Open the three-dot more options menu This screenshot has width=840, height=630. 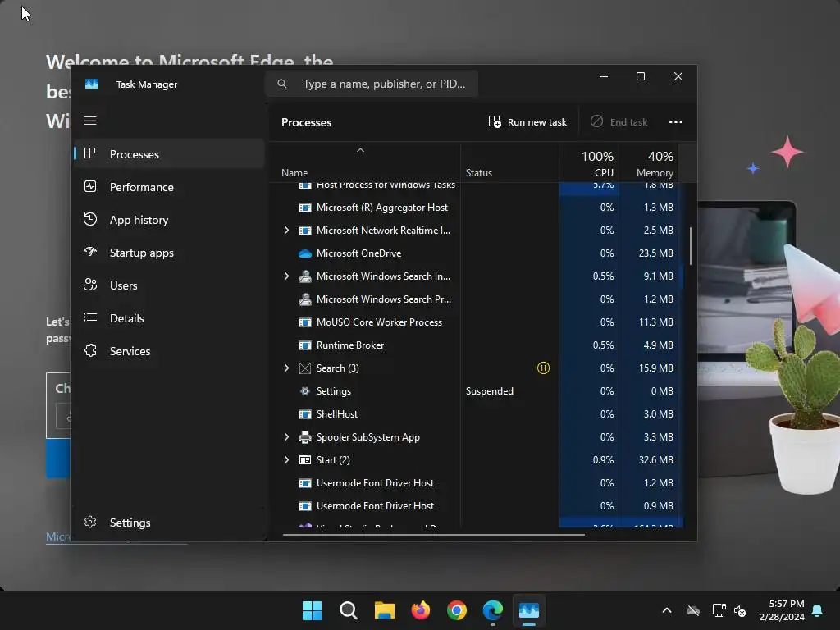click(x=676, y=122)
